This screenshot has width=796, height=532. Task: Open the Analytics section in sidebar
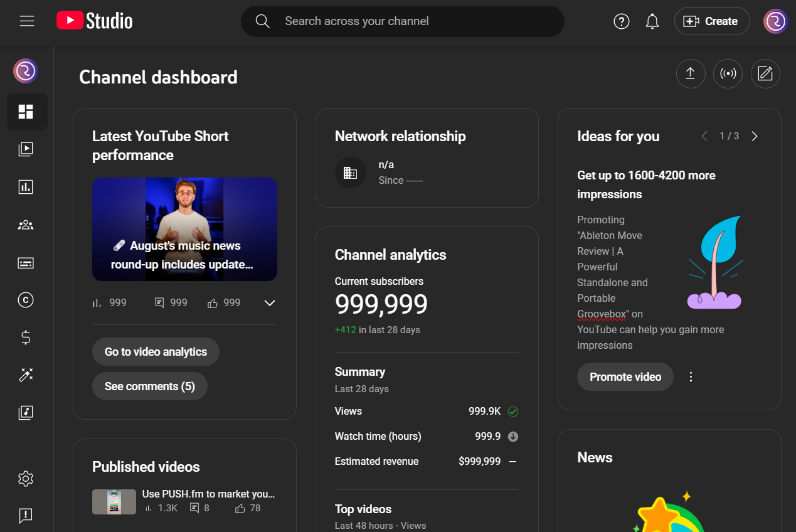pos(26,187)
